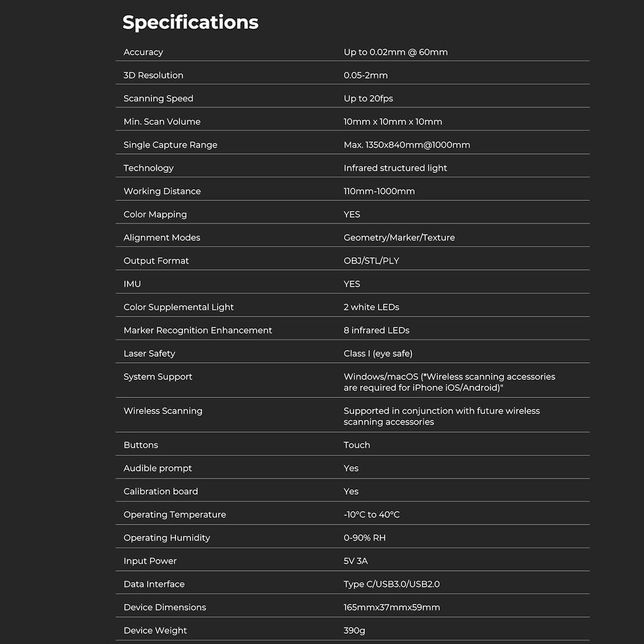
Task: Select the Touch value for Buttons
Action: point(357,445)
